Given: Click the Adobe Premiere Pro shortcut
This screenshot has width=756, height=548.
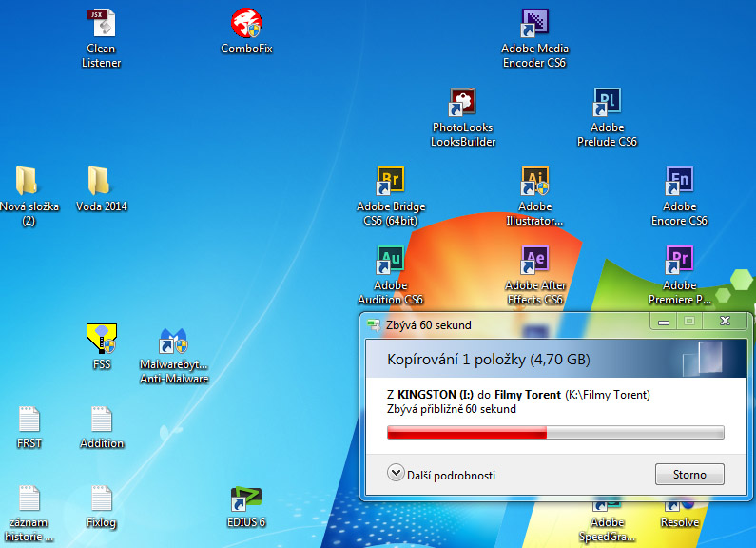Looking at the screenshot, I should tap(679, 259).
